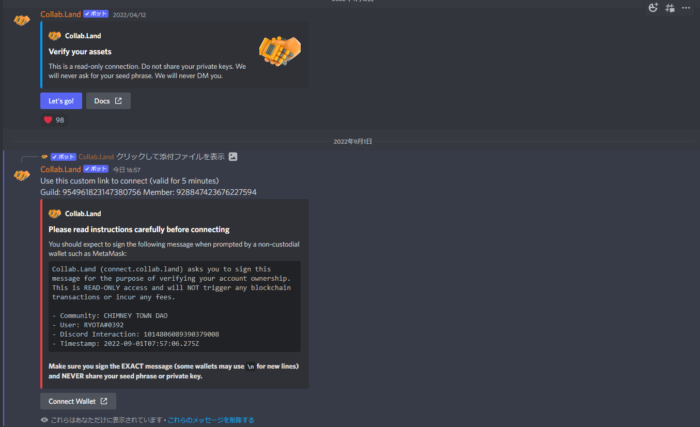Screen dimensions: 700x427
Task: Click the attachment image icon in reply preview
Action: (x=233, y=157)
